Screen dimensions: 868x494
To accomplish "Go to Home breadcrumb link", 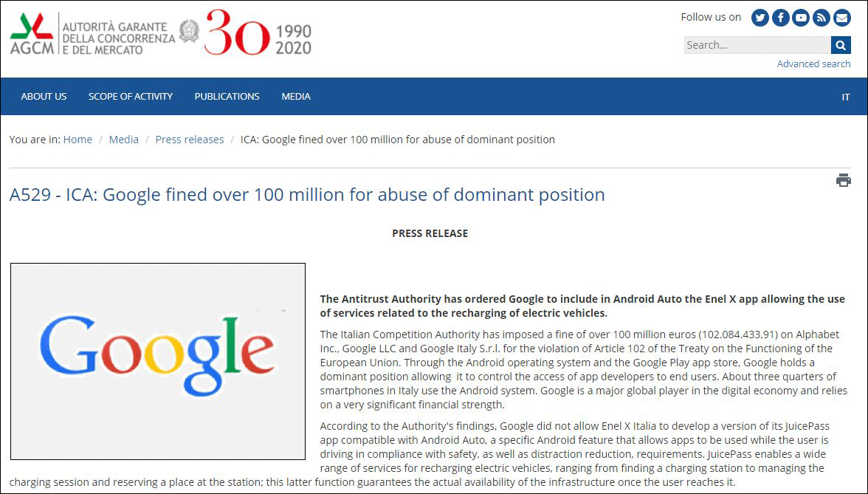I will [77, 140].
